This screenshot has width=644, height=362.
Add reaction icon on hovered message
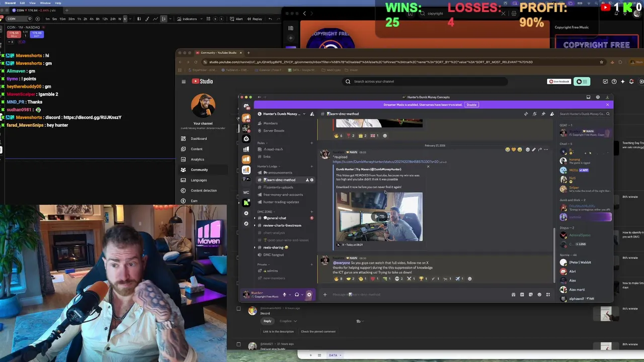(527, 149)
